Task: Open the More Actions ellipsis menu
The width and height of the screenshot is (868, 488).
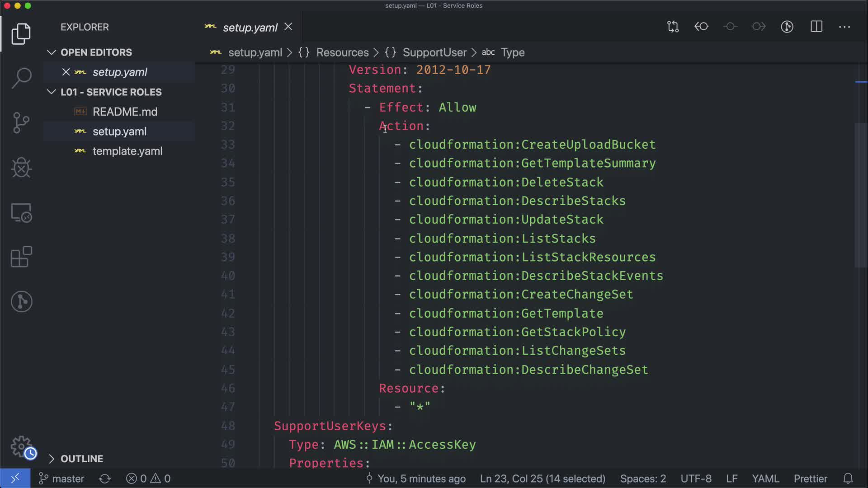Action: (x=844, y=27)
